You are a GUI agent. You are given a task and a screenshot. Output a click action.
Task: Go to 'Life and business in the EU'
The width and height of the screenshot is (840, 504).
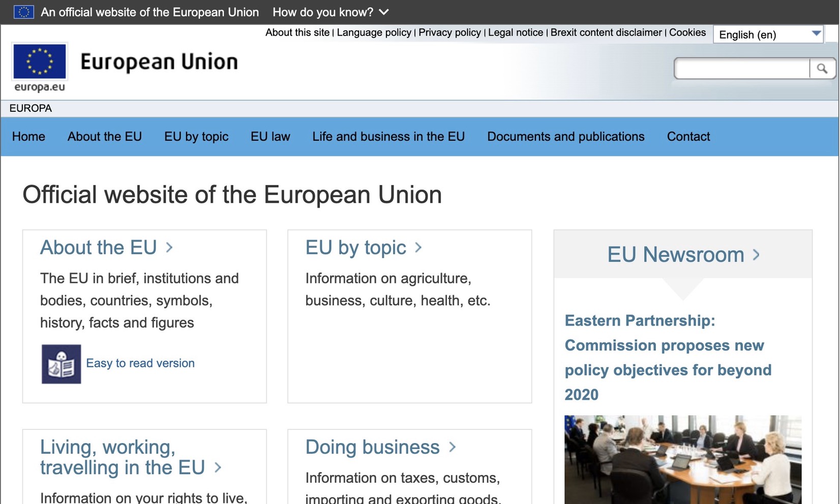tap(388, 137)
